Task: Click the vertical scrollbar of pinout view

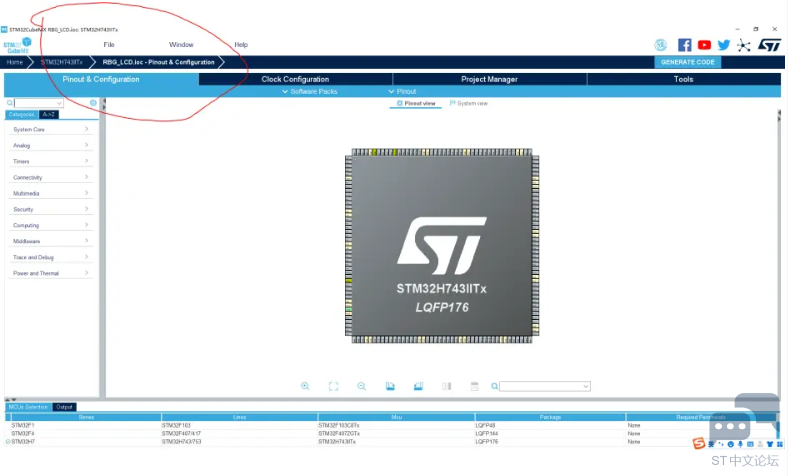Action: coord(779,251)
